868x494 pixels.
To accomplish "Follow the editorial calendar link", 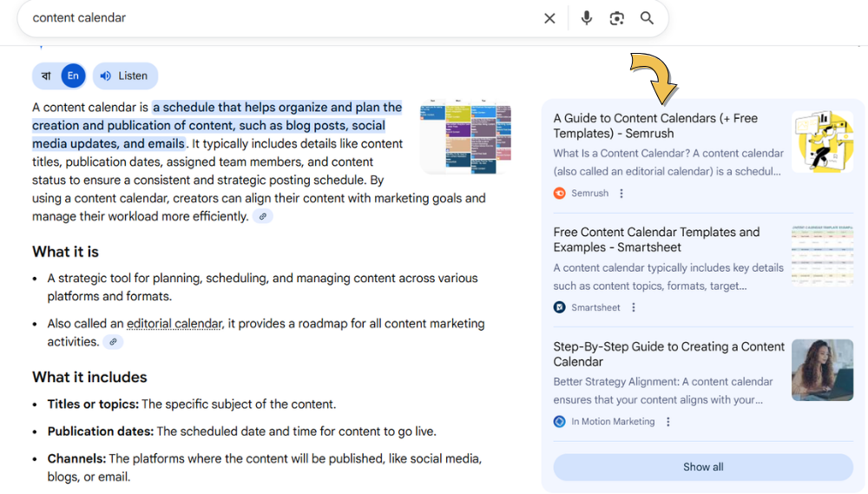I will pyautogui.click(x=174, y=324).
